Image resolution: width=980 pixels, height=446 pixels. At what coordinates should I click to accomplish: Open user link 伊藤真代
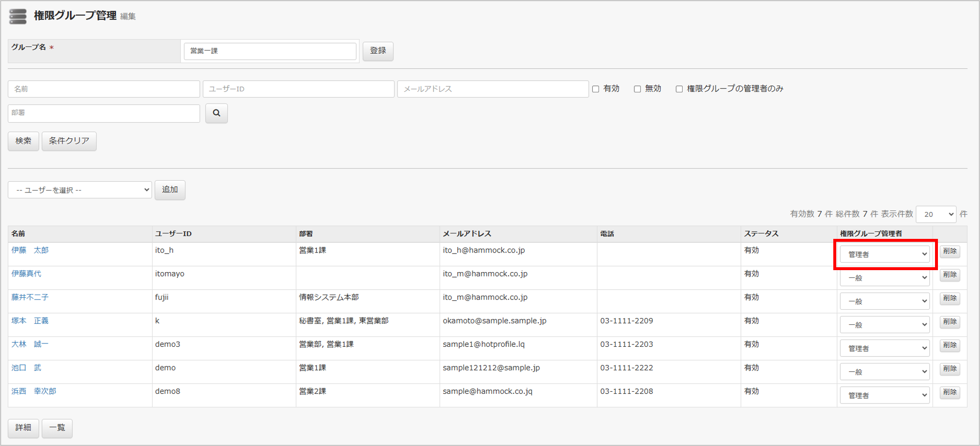point(26,274)
